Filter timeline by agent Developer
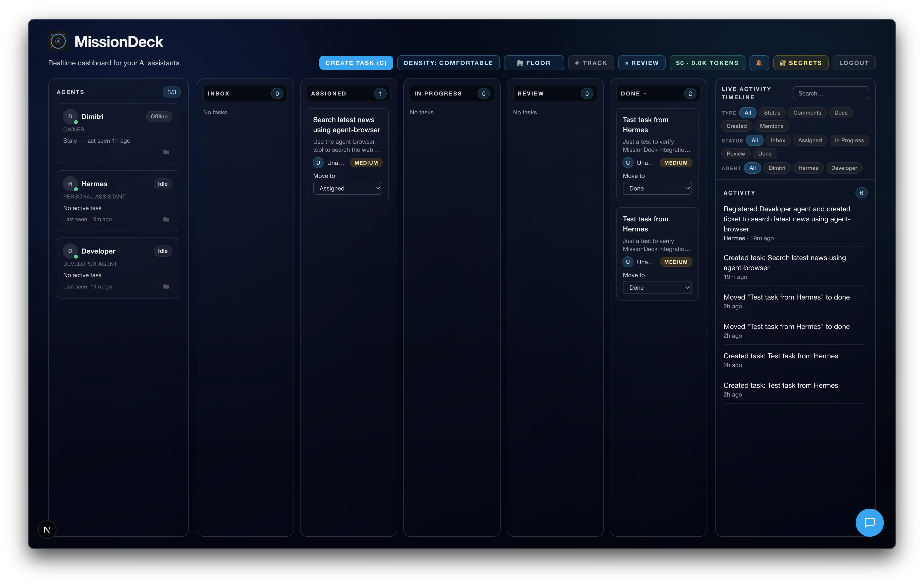The height and width of the screenshot is (586, 924). (x=844, y=168)
